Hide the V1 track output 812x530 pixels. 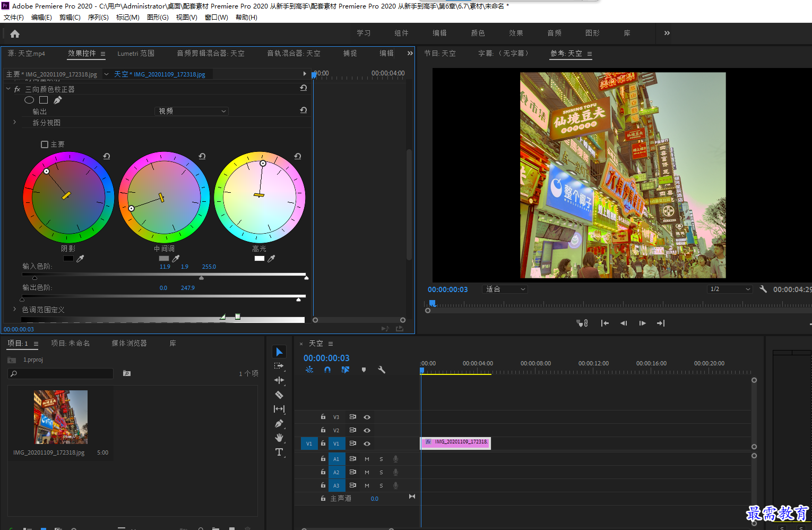pos(367,443)
